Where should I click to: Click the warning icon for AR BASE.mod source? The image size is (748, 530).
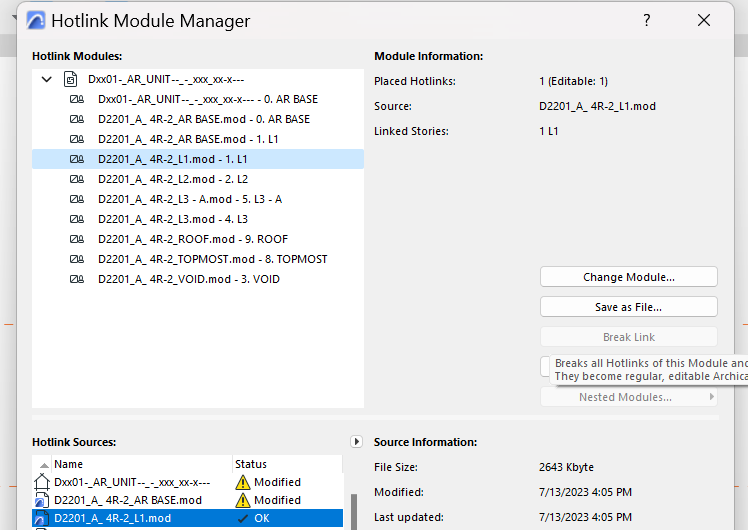pyautogui.click(x=243, y=500)
